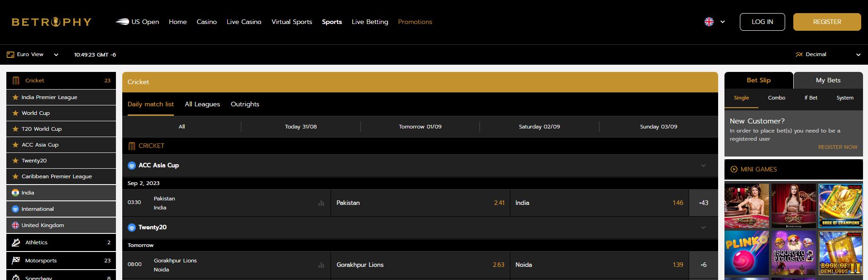Show All dates in match filter

click(x=182, y=127)
